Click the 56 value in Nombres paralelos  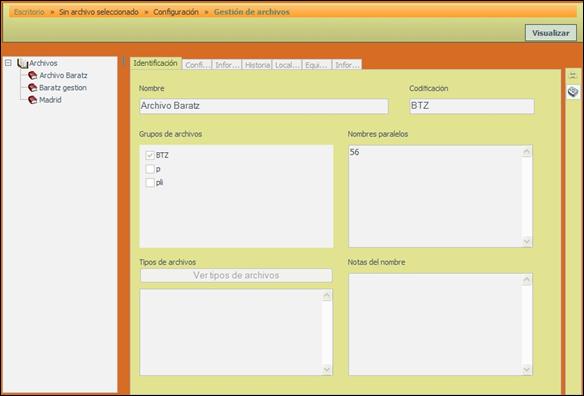[x=355, y=152]
